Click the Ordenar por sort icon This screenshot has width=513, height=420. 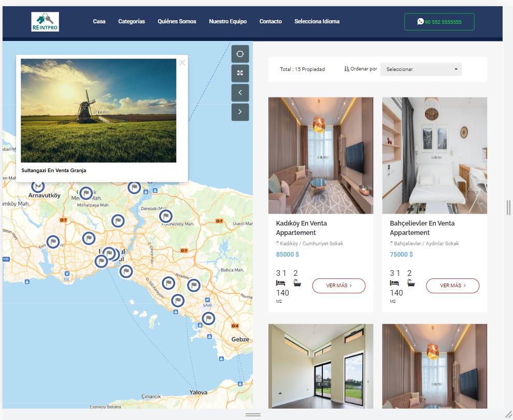[347, 69]
